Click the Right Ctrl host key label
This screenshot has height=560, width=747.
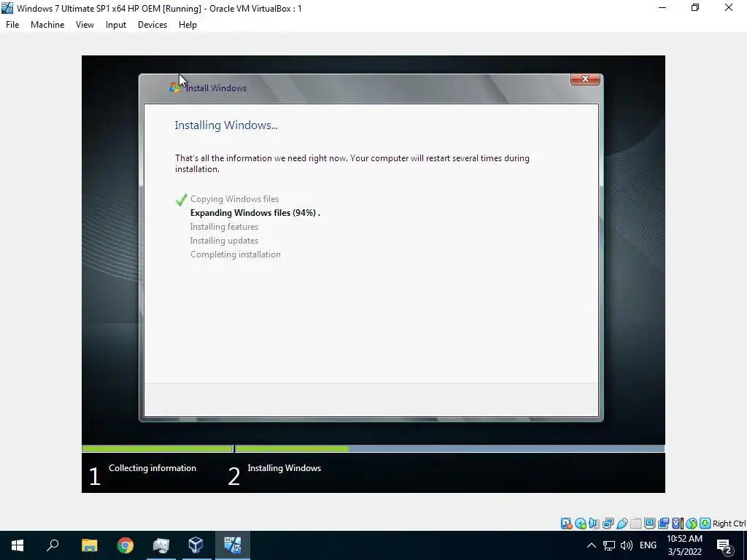(729, 524)
